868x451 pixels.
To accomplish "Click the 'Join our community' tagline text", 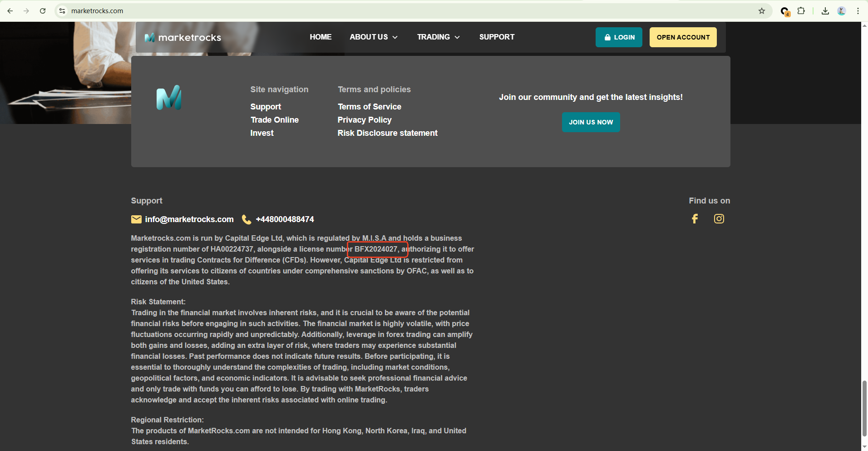I will 591,97.
